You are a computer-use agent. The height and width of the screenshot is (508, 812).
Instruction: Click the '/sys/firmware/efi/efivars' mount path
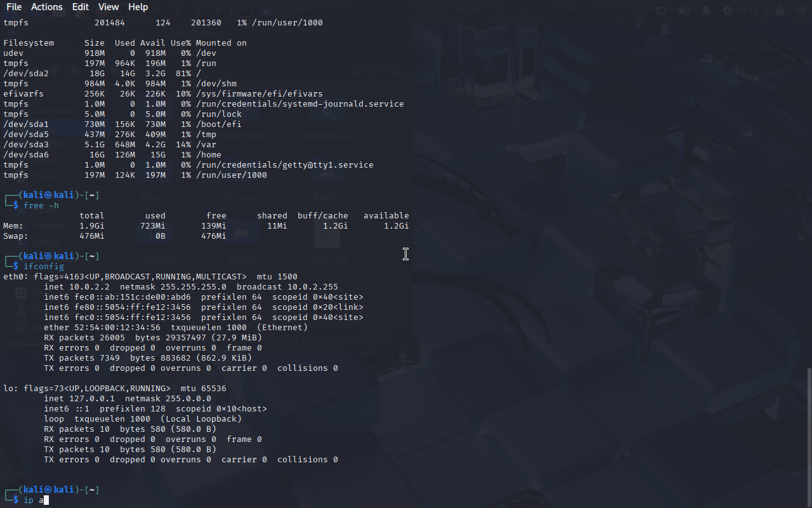[259, 94]
